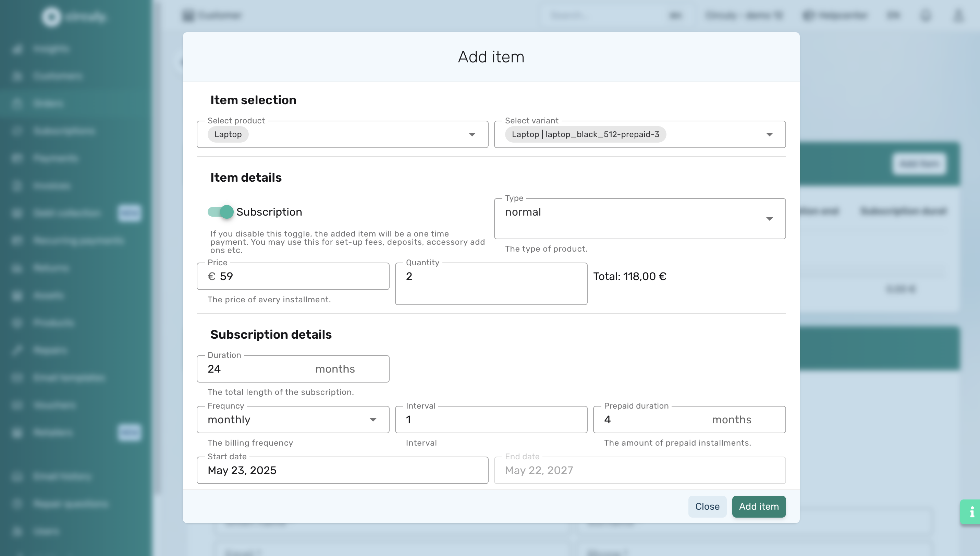980x556 pixels.
Task: Click the Item selection heading
Action: click(x=253, y=100)
